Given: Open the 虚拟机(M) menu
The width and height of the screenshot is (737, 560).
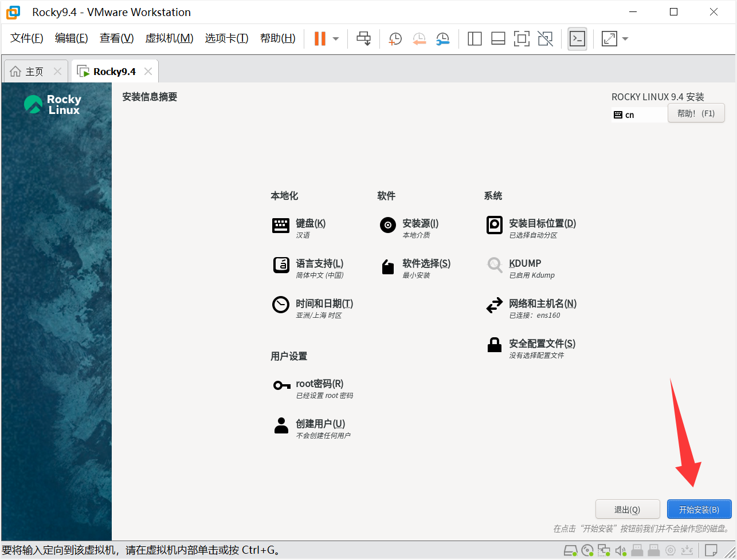Looking at the screenshot, I should tap(169, 38).
